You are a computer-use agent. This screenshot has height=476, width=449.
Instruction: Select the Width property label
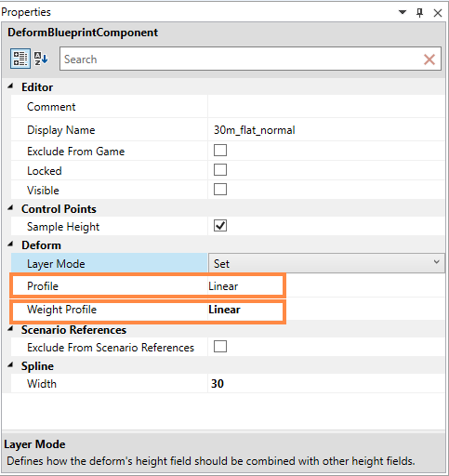tap(42, 384)
